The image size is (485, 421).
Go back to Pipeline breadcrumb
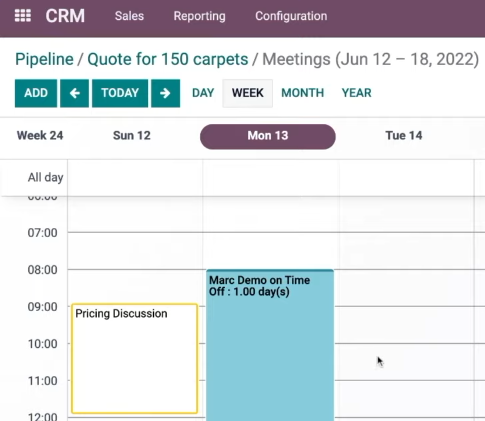[x=44, y=59]
